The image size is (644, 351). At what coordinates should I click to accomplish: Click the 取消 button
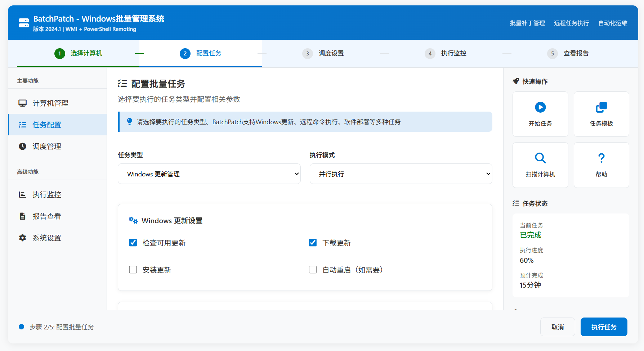(558, 327)
